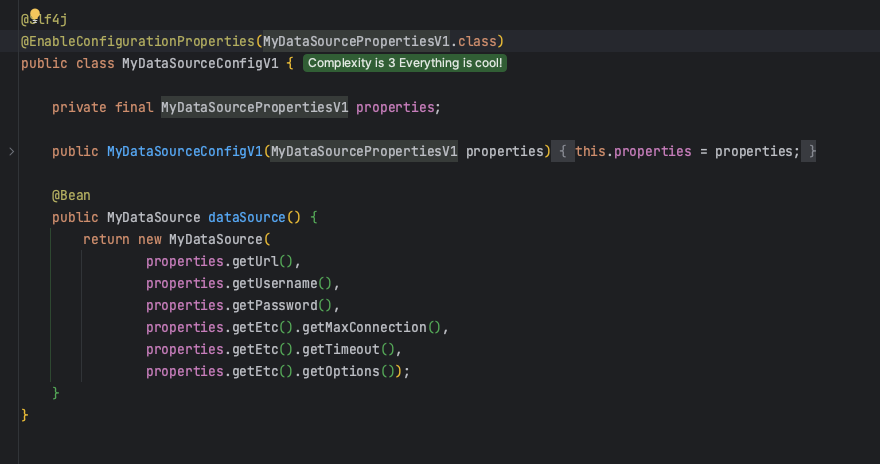This screenshot has width=880, height=464.
Task: Click the getMaxConnection() call
Action: point(372,327)
